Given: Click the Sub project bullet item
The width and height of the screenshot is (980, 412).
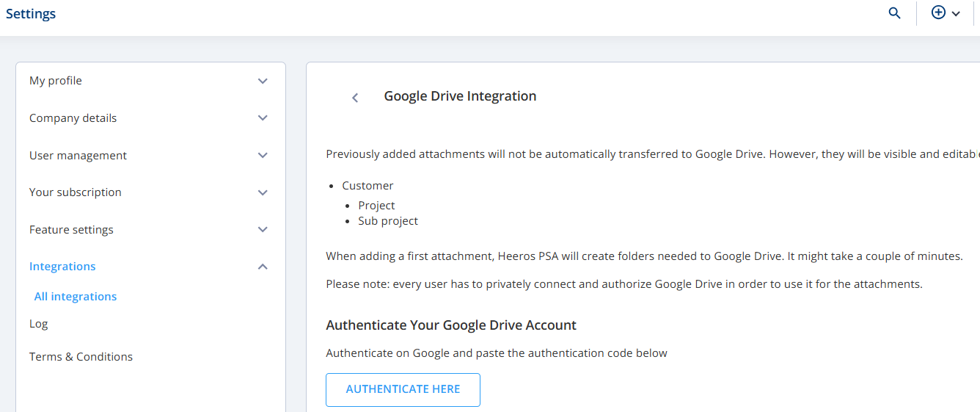Looking at the screenshot, I should click(388, 221).
